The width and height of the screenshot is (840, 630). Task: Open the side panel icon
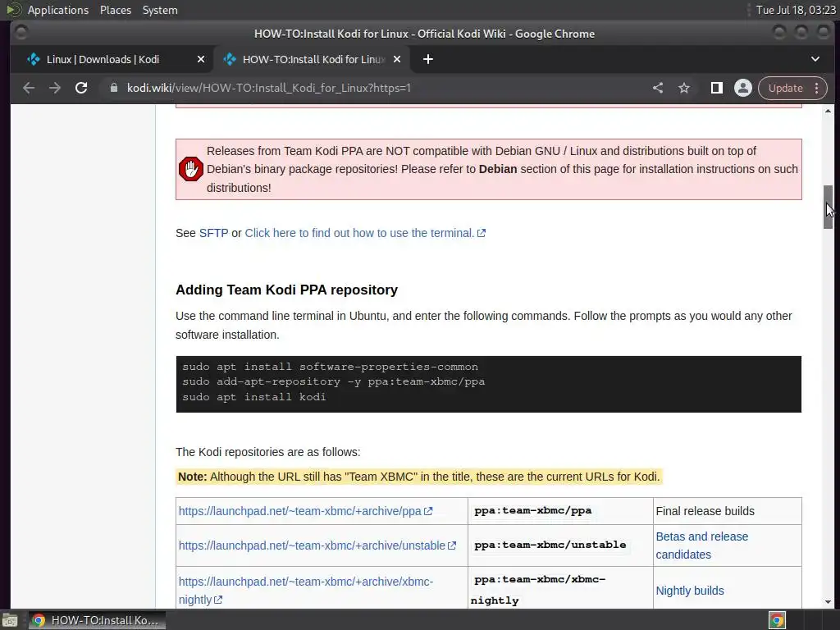[716, 88]
